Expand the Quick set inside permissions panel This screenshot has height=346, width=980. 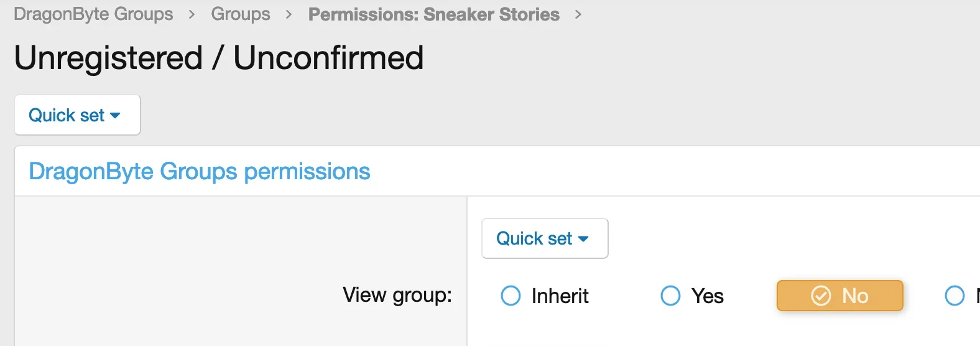tap(545, 238)
